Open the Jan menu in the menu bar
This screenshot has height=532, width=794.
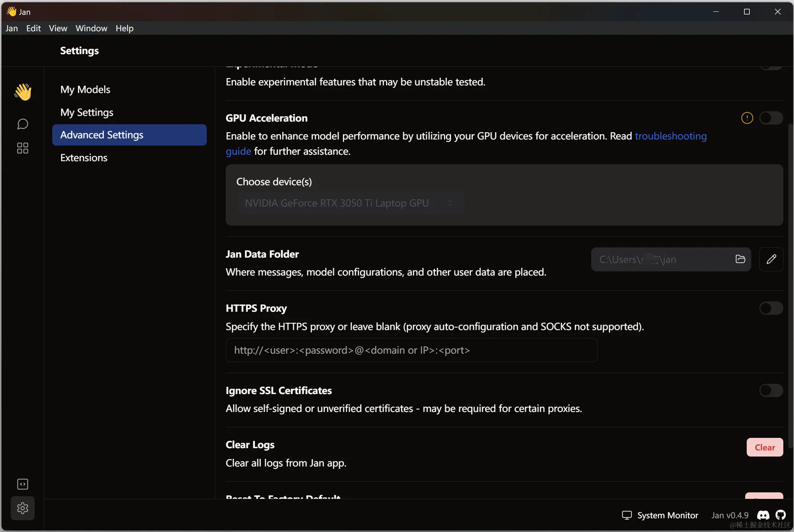click(12, 28)
